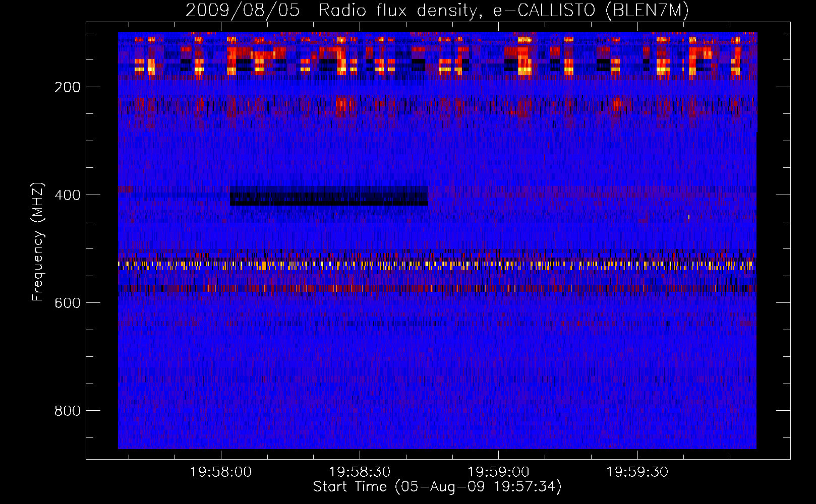Click the 19:59:30 time tick label

click(x=637, y=472)
